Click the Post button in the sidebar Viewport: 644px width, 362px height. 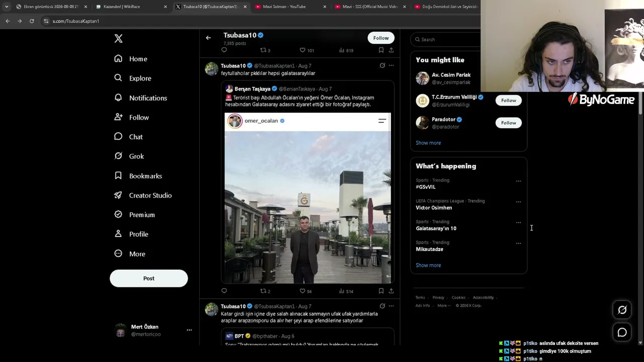(149, 279)
